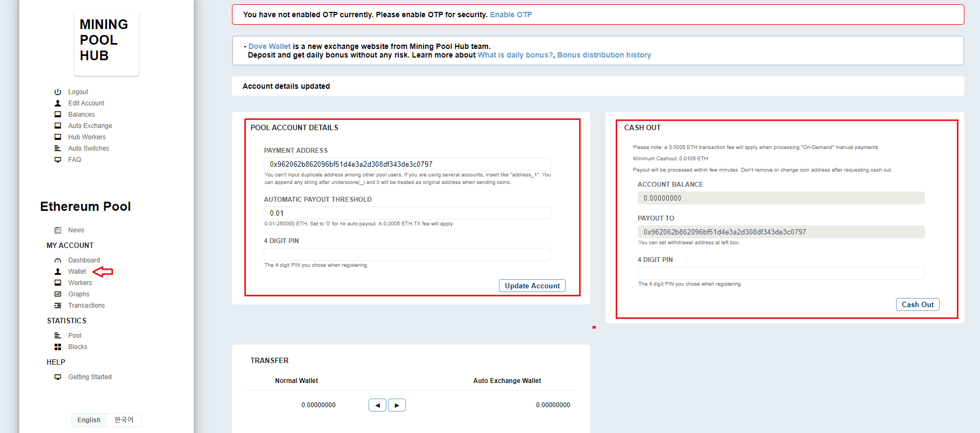This screenshot has width=980, height=433.
Task: Open the Dove Wallet link
Action: point(269,46)
